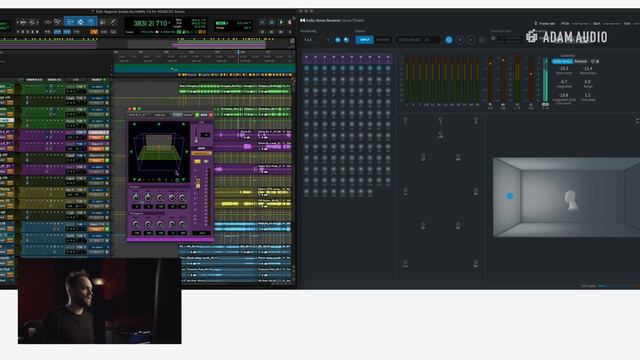This screenshot has width=640, height=360.
Task: Select the Grabber tool in Pro Tools
Action: pyautogui.click(x=91, y=22)
